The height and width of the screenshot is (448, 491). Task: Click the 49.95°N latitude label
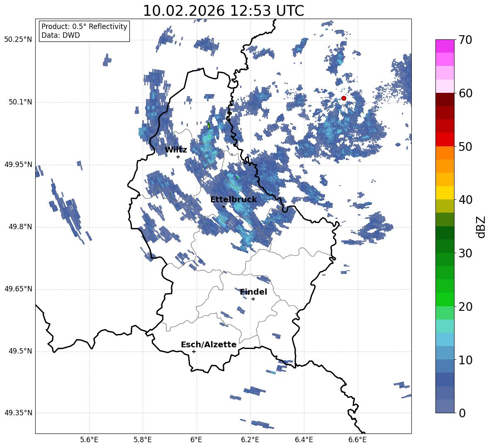[18, 165]
